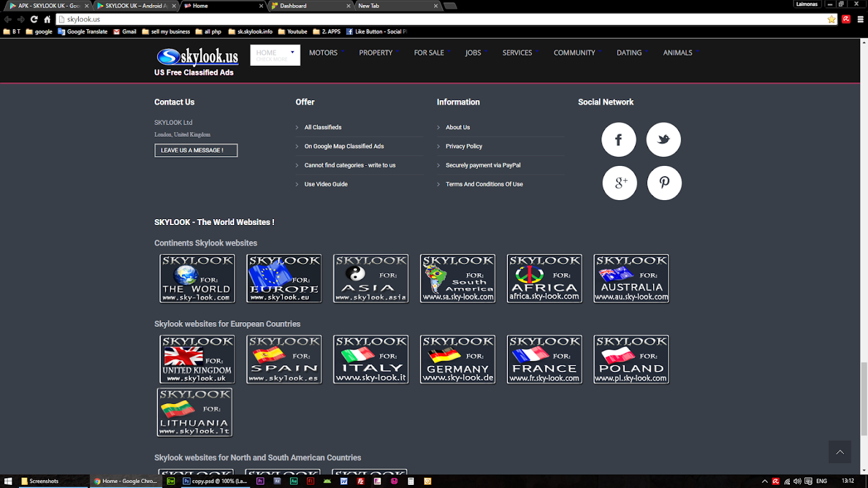Open Skylook for Asia banner
This screenshot has height=488, width=868.
point(371,279)
